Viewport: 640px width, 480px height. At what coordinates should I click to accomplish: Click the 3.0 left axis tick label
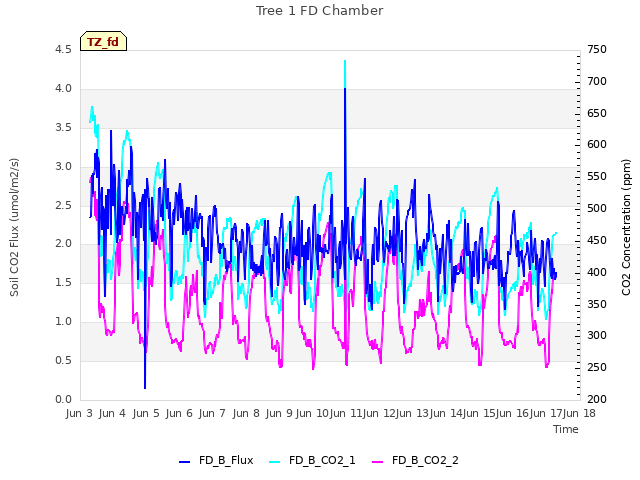[x=63, y=167]
